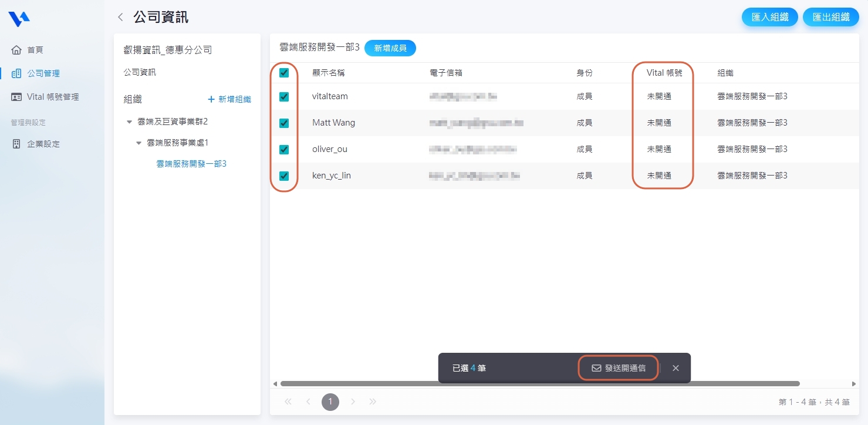
Task: Click the home icon beside 首頁
Action: pyautogui.click(x=16, y=50)
